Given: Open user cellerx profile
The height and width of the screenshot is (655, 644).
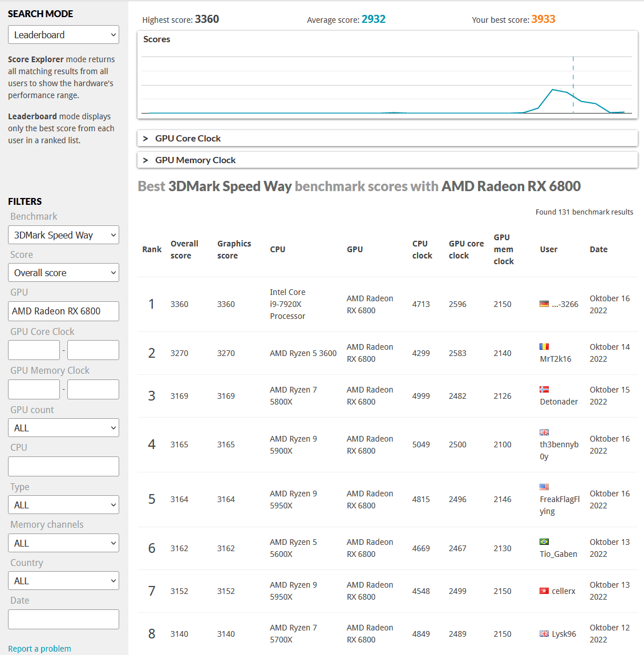Looking at the screenshot, I should click(564, 591).
